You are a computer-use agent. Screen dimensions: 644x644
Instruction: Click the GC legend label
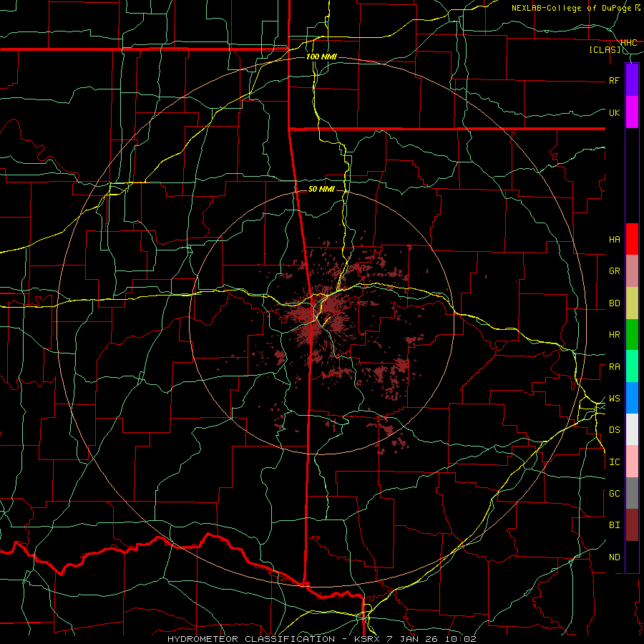[x=614, y=494]
